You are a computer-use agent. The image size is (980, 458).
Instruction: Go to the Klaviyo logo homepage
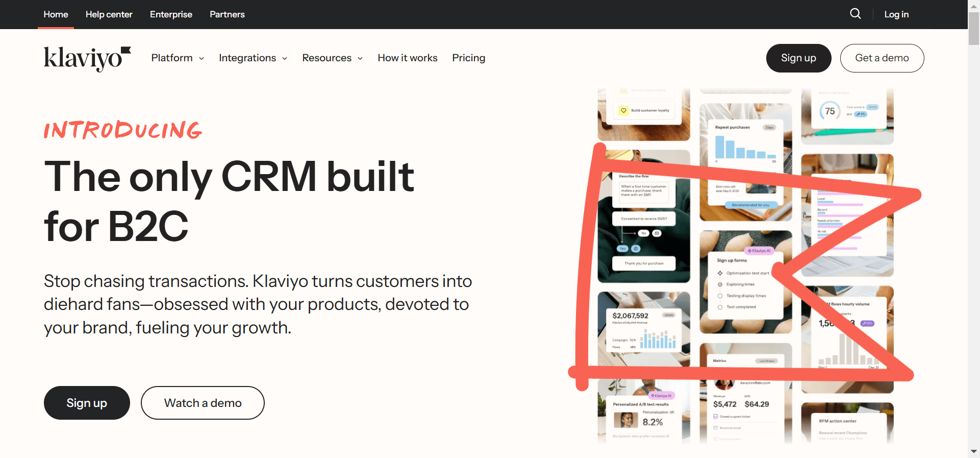87,59
